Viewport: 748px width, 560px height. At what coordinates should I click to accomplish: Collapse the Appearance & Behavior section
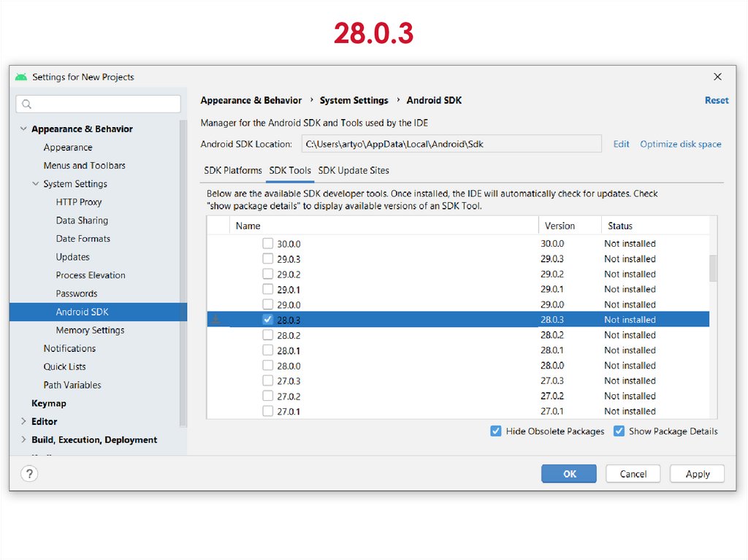(x=23, y=129)
